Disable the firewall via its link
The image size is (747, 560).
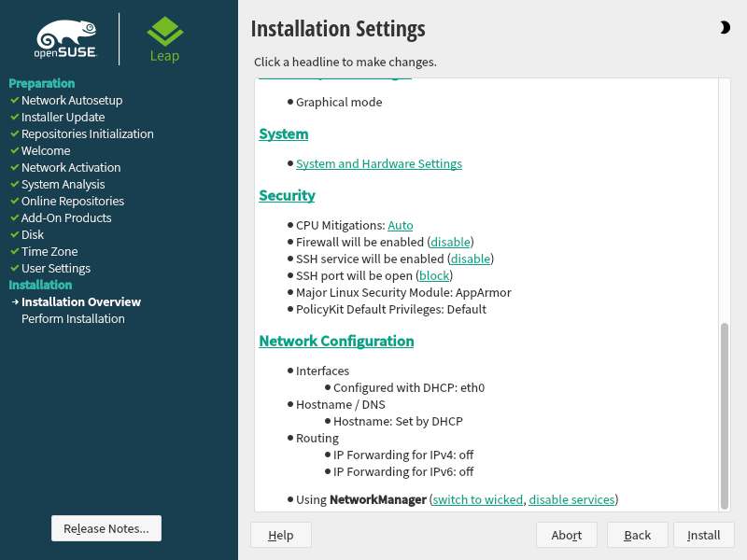pyautogui.click(x=450, y=242)
